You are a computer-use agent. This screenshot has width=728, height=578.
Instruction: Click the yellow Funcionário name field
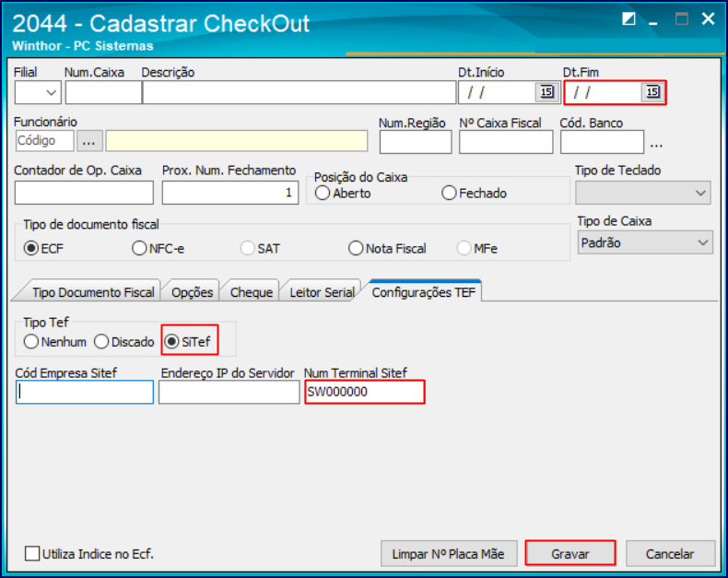237,141
